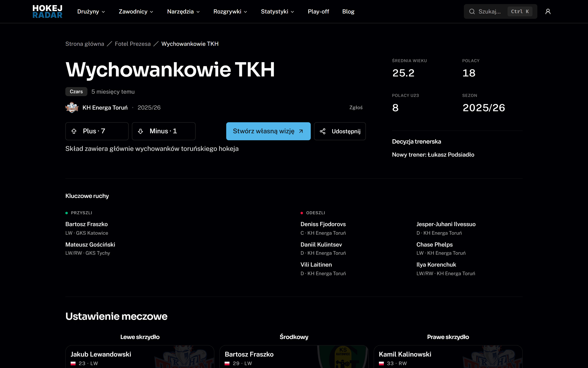This screenshot has height=368, width=588.
Task: Open the Narzędzia dropdown menu
Action: 184,11
